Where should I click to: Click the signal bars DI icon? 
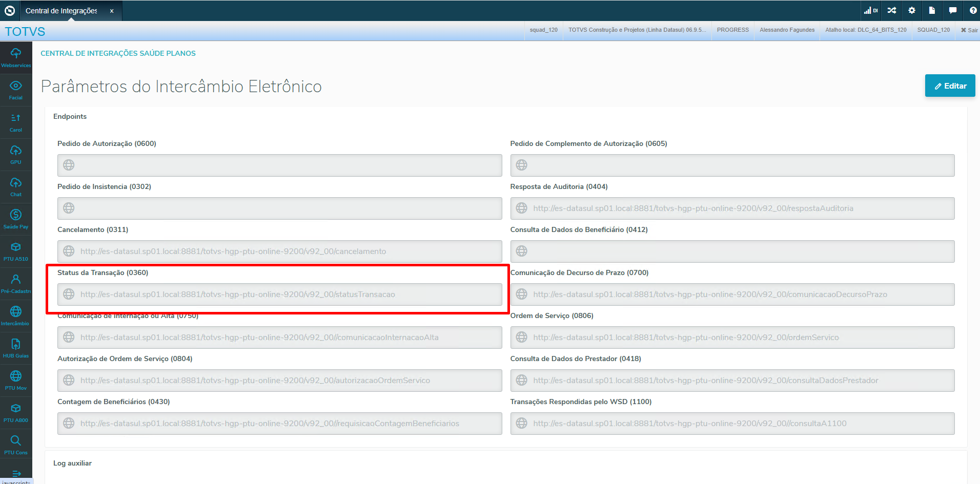tap(870, 10)
